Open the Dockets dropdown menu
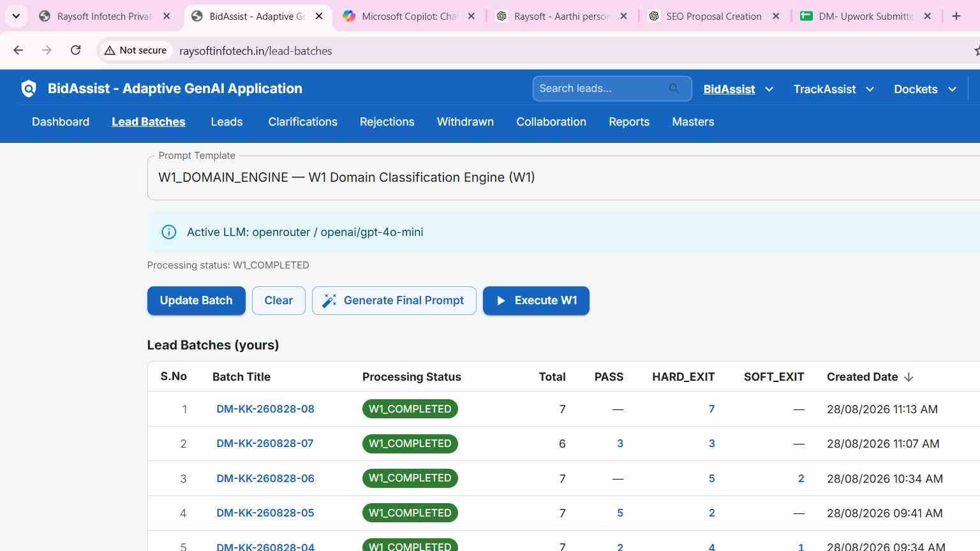This screenshot has width=980, height=551. coord(925,89)
